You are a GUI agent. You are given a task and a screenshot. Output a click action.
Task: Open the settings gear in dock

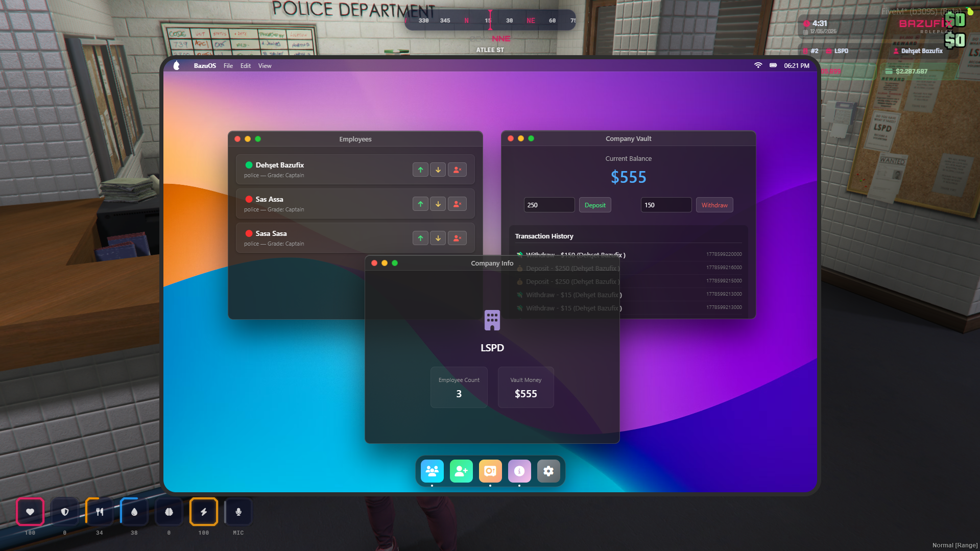point(548,471)
